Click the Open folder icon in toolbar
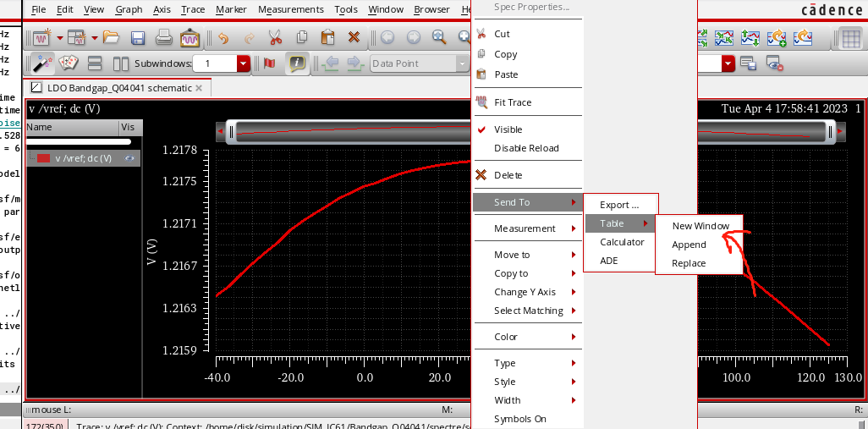868x429 pixels. [x=111, y=38]
